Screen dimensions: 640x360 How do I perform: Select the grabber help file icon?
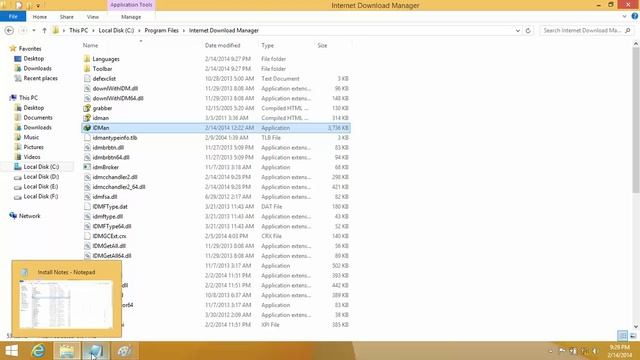coord(87,108)
